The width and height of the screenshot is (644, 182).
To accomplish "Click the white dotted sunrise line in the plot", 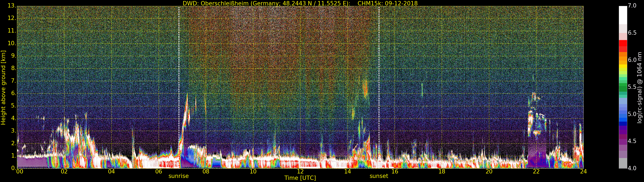I will click(179, 75).
